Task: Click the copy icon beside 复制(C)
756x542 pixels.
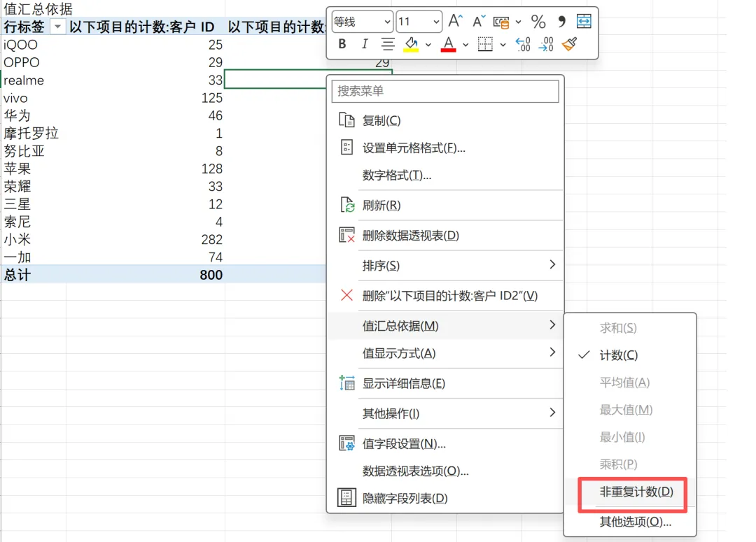Action: (346, 120)
